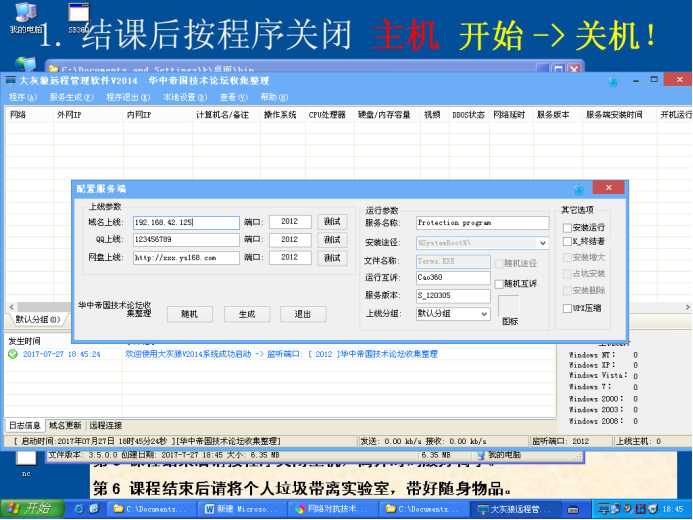Close the 配置服务端 dialog

[x=608, y=188]
